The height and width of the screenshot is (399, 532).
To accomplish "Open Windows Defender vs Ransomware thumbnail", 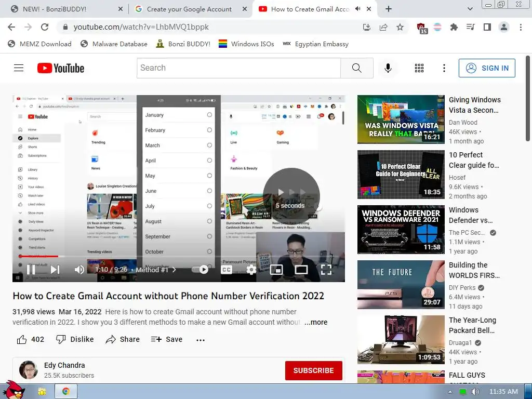I will pos(401,229).
